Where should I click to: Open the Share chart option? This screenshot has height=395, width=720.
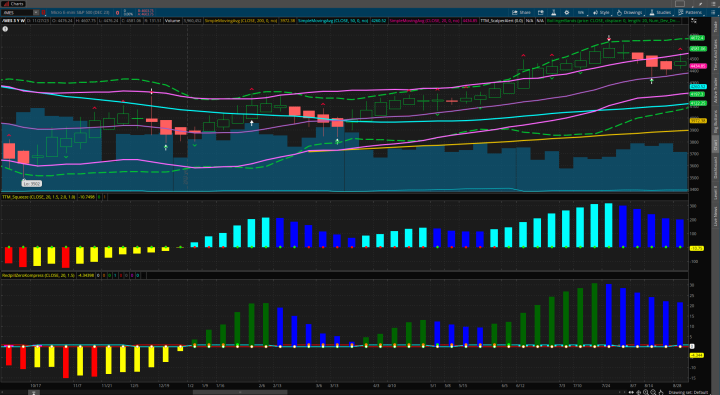pyautogui.click(x=521, y=12)
